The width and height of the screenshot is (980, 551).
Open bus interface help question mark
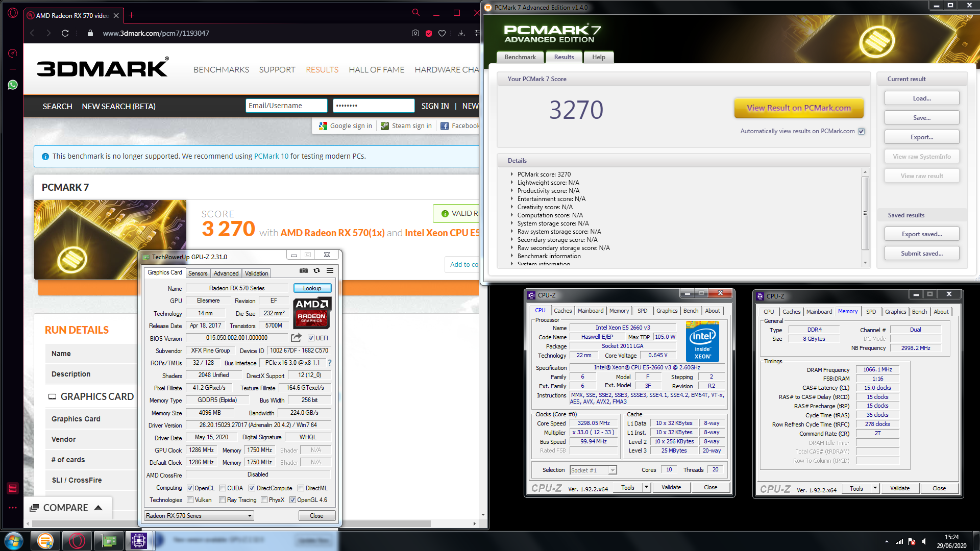tap(330, 363)
